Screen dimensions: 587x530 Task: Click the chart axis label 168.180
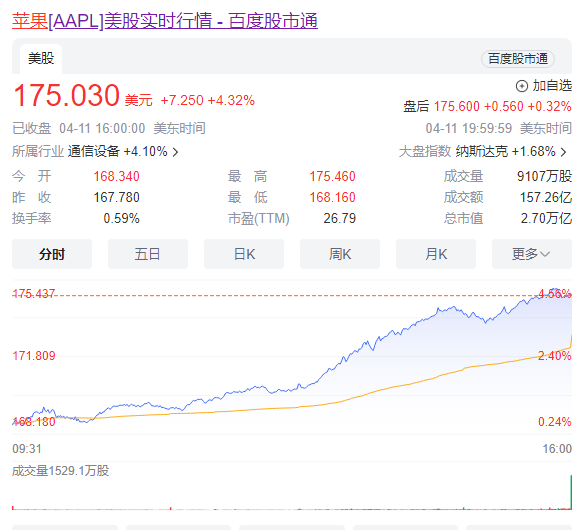tap(34, 422)
